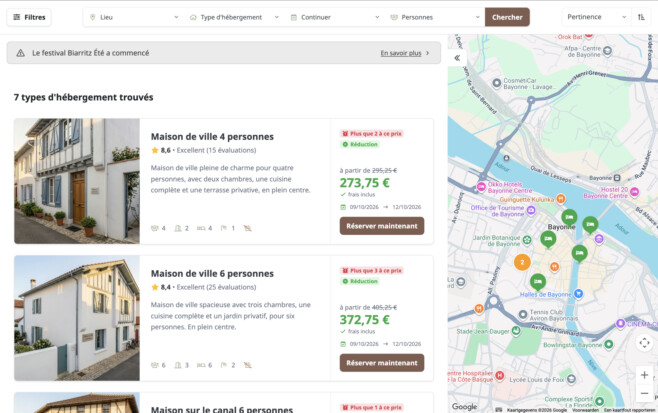
Task: Click the Office de Tourisme de Bayonne pin
Action: pyautogui.click(x=531, y=210)
